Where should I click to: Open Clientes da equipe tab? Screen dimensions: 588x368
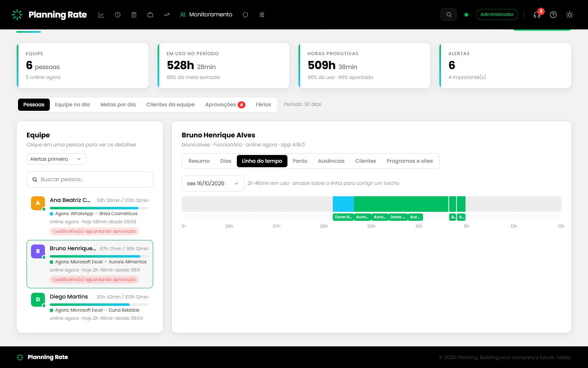(x=170, y=105)
